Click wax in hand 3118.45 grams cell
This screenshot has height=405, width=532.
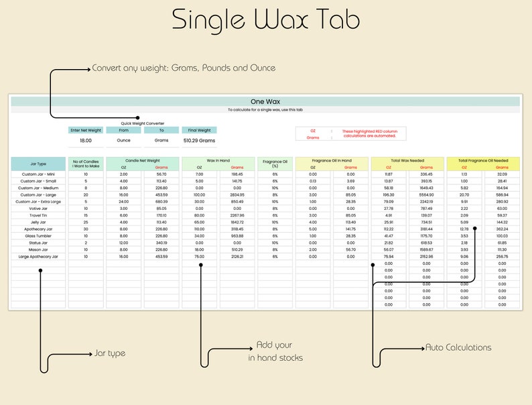click(237, 229)
